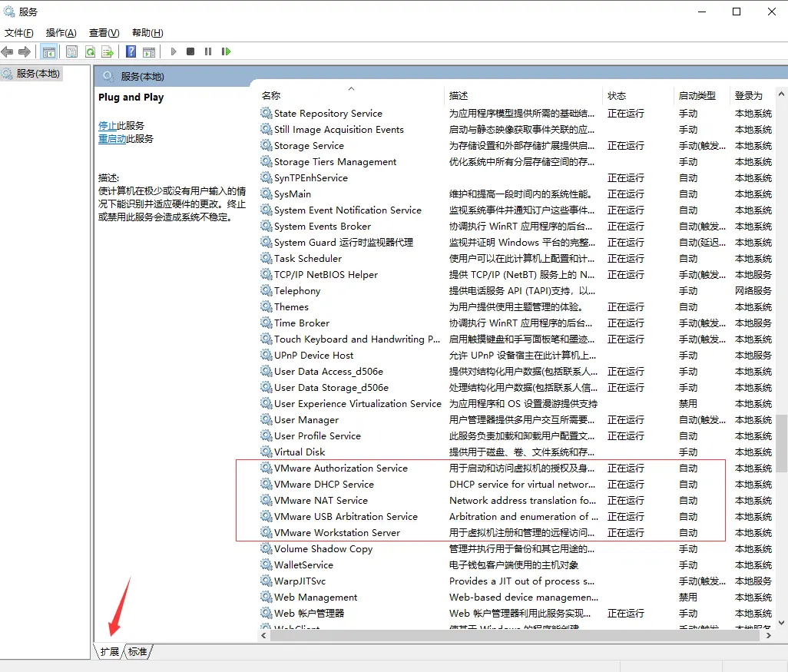
Task: Select VMware DHCP Service row
Action: [517, 484]
